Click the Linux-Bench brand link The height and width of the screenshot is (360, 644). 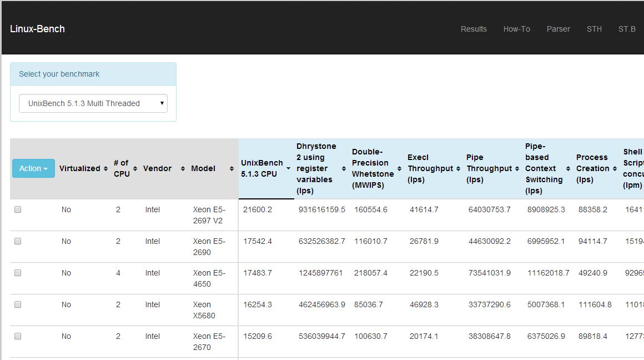click(x=37, y=29)
